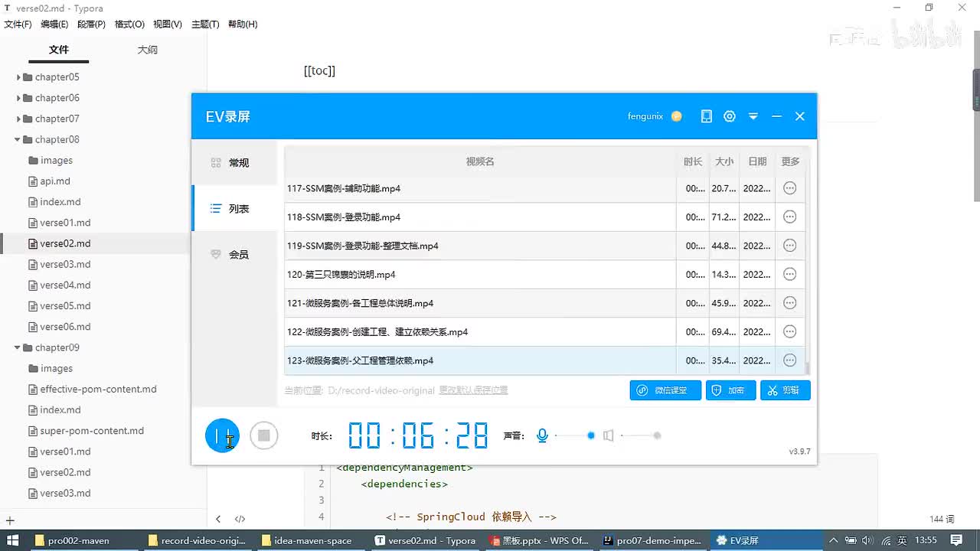The width and height of the screenshot is (980, 551).
Task: Adjust the microphone volume slider
Action: point(574,435)
